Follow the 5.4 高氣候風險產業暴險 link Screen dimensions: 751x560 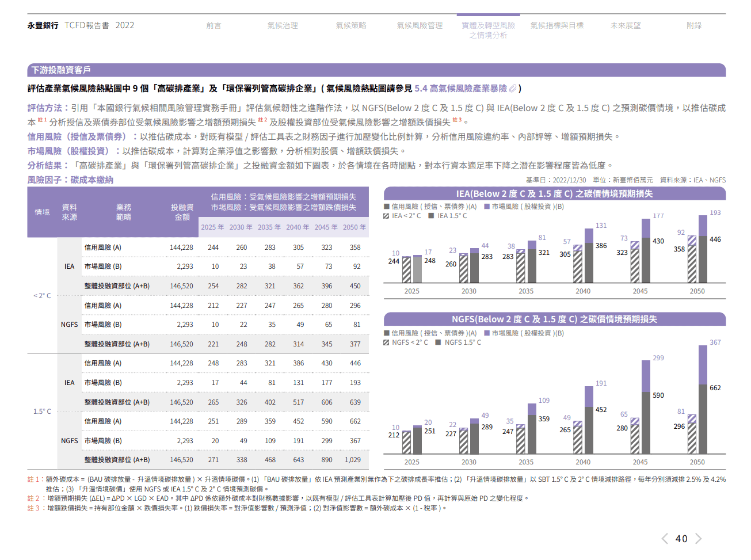(461, 89)
